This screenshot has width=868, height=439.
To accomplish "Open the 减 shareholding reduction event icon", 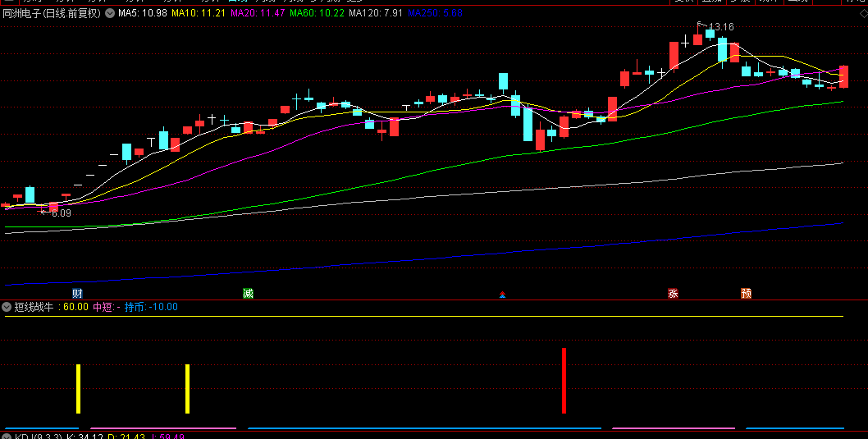I will coord(248,294).
